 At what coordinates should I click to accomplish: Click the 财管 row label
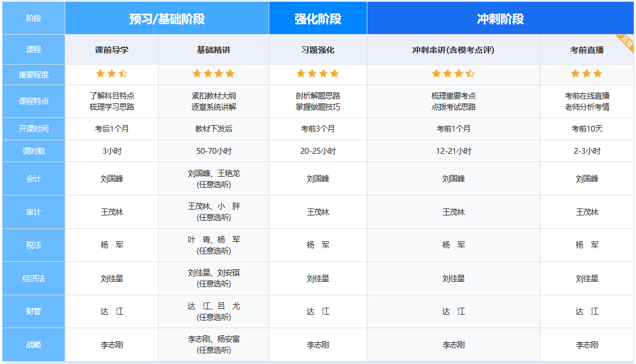coord(34,311)
